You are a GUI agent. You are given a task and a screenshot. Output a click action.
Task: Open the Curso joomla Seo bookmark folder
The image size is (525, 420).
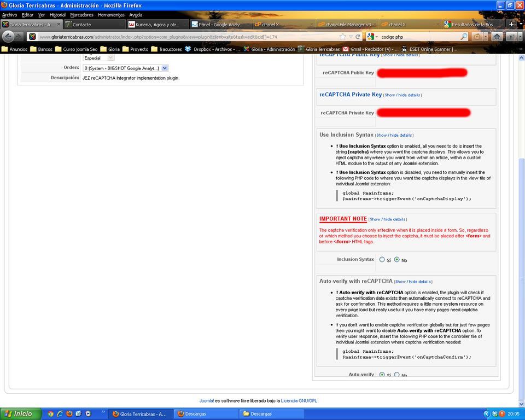point(77,49)
